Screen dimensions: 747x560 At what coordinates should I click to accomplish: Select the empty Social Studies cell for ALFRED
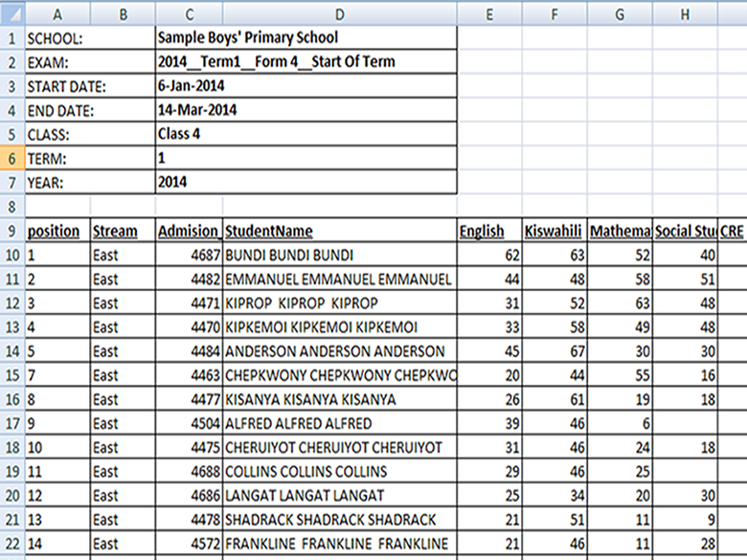point(686,423)
